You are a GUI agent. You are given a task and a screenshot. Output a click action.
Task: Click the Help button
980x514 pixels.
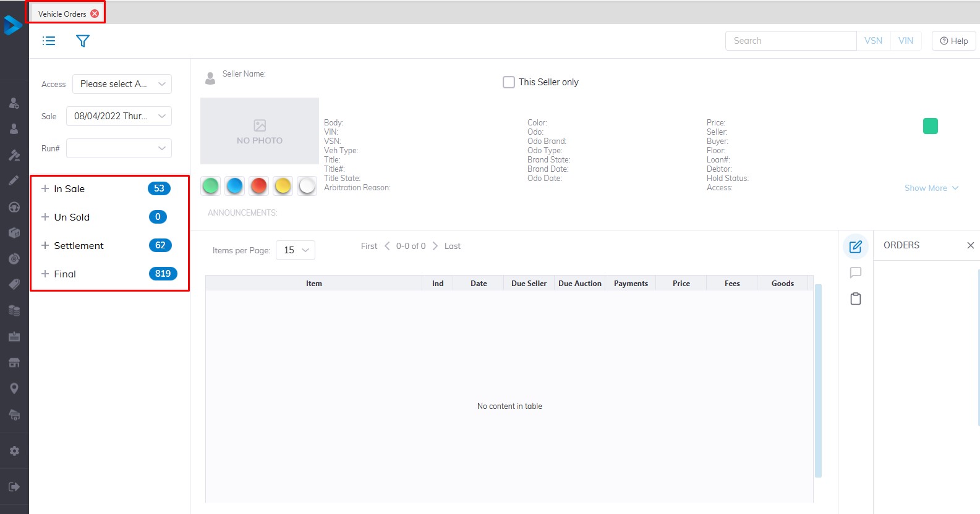pyautogui.click(x=953, y=41)
